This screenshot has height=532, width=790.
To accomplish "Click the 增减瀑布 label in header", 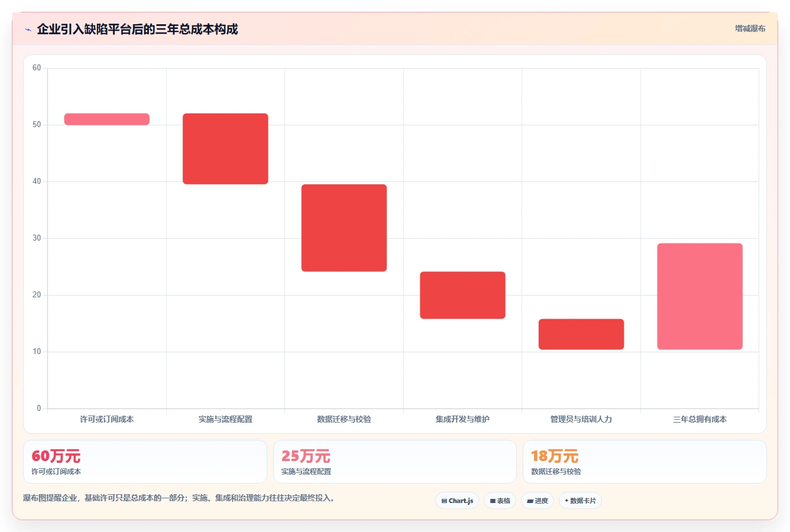I will pos(750,28).
